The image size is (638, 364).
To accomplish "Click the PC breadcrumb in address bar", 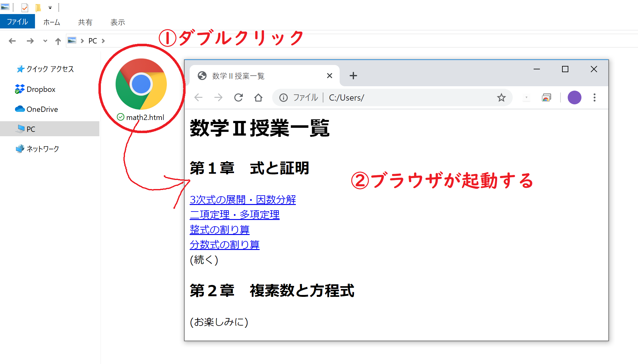I will point(93,41).
